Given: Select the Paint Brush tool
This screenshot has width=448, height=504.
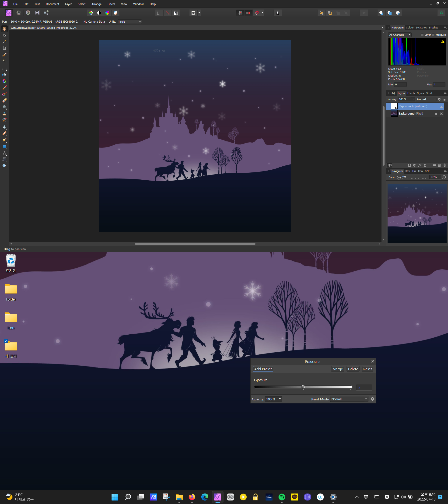Looking at the screenshot, I should (4, 87).
